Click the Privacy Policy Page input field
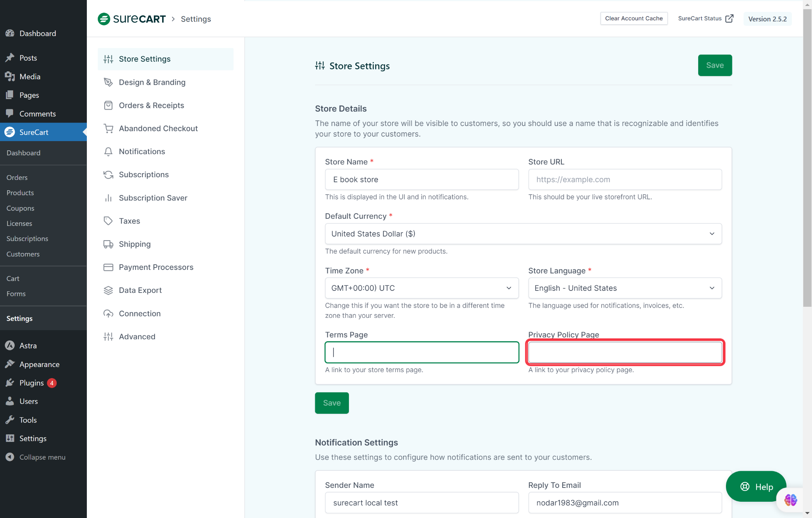The height and width of the screenshot is (518, 812). click(624, 352)
